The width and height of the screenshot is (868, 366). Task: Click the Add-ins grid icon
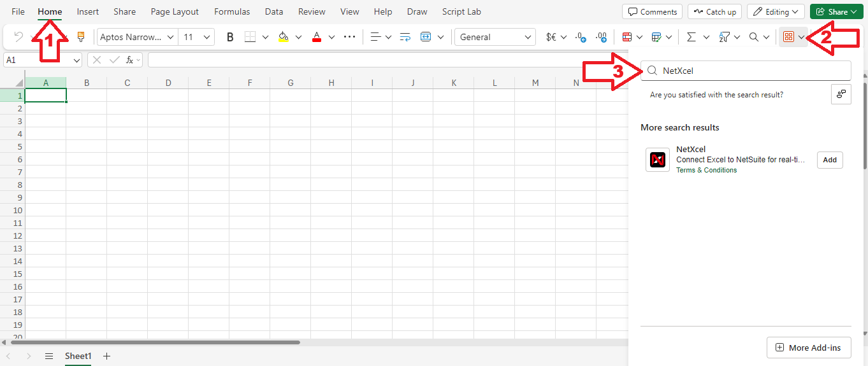point(788,37)
